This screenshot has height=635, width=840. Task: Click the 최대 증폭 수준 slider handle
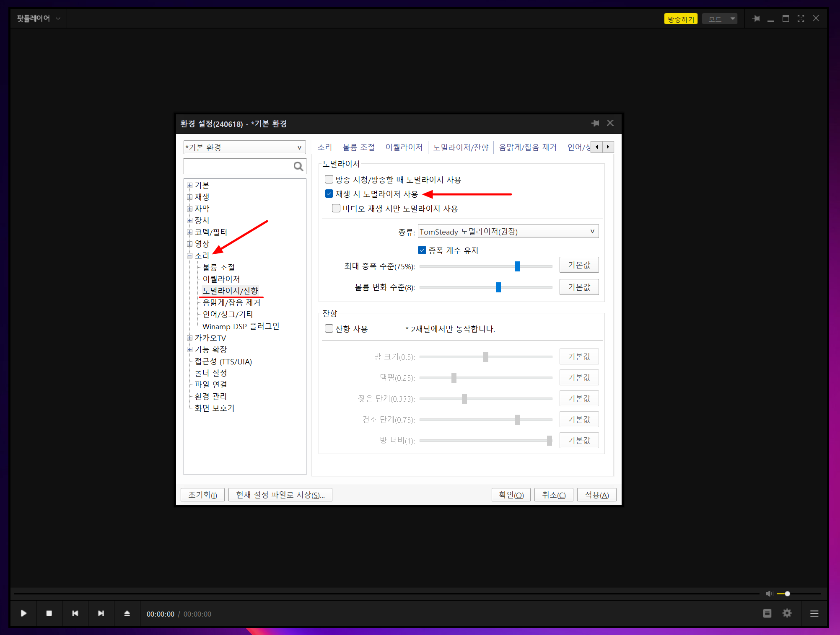click(x=518, y=266)
